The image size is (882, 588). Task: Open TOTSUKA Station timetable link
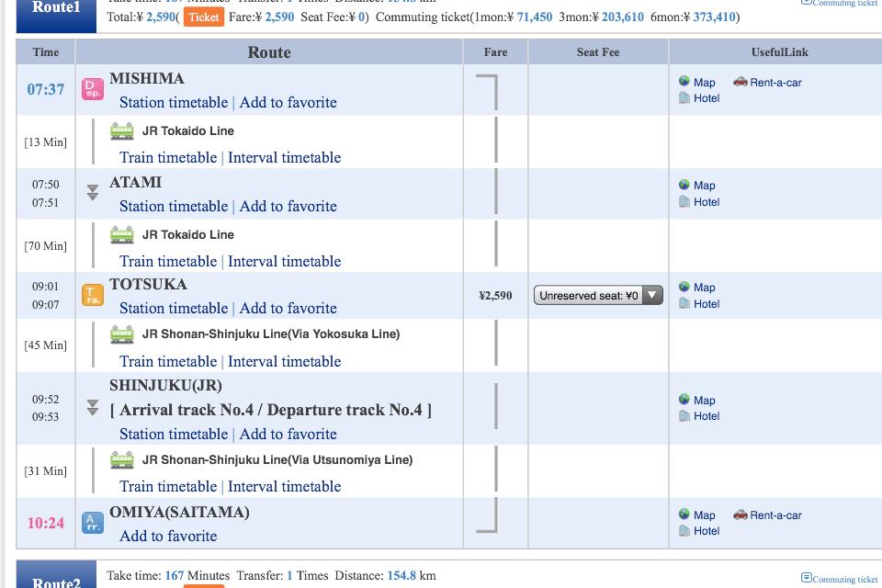coord(174,309)
